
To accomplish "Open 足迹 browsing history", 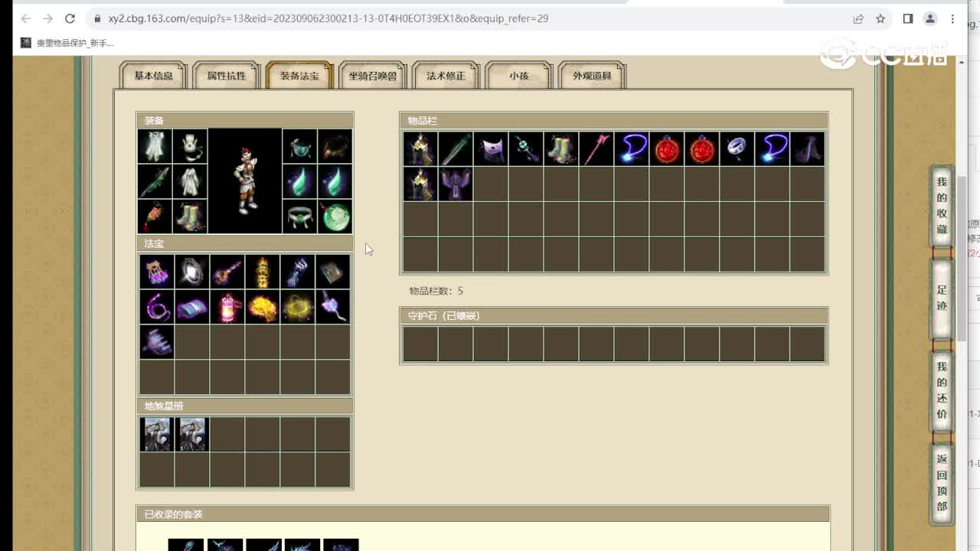I will tap(942, 298).
